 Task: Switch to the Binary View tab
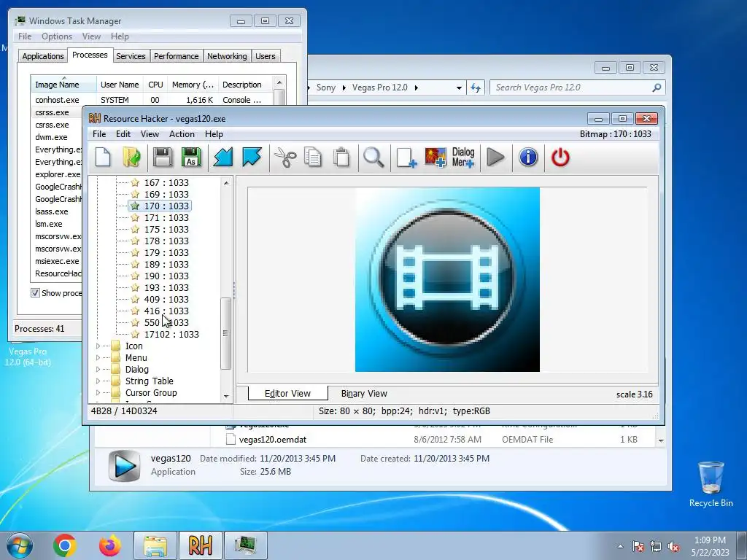pyautogui.click(x=364, y=393)
